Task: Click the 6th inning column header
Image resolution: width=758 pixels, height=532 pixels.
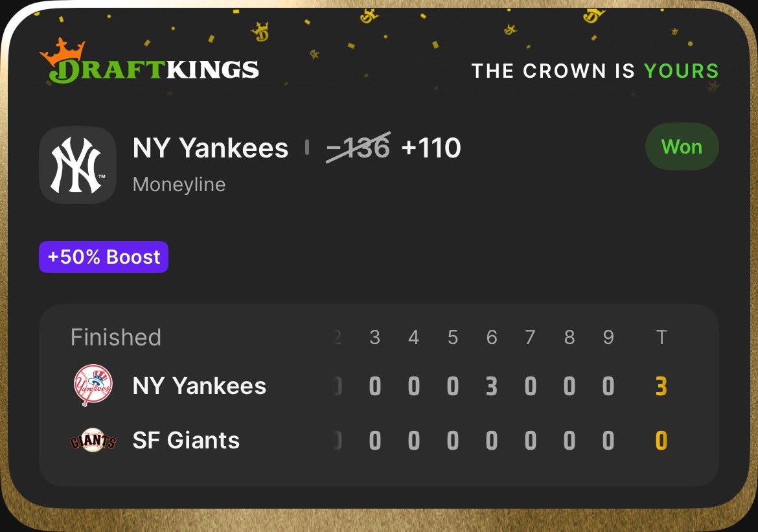Action: pos(492,338)
